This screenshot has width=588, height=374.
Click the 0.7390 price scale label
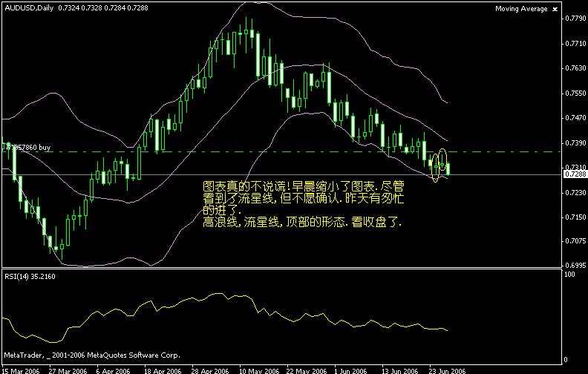tap(575, 142)
